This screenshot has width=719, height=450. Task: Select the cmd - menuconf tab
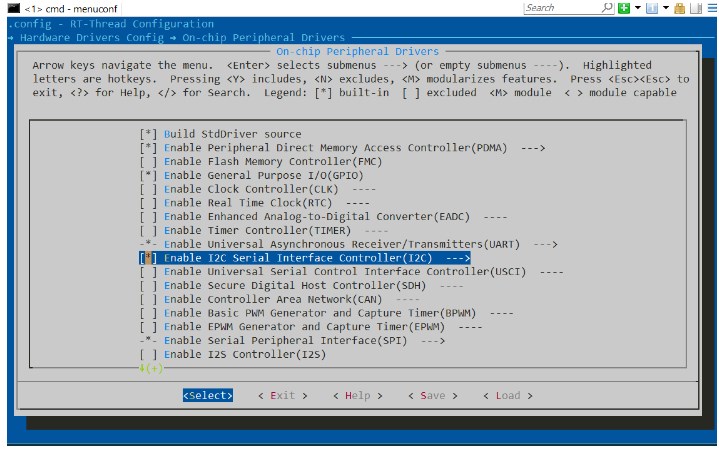point(63,8)
